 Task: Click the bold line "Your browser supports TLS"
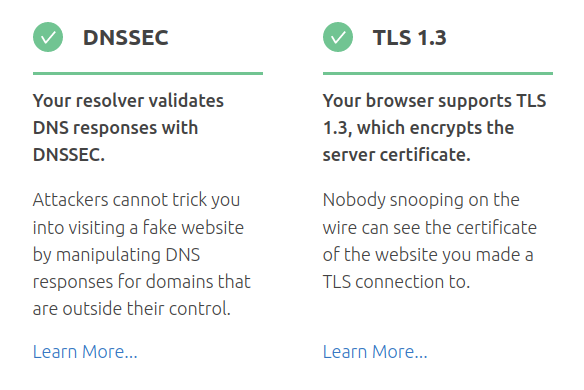(x=435, y=101)
